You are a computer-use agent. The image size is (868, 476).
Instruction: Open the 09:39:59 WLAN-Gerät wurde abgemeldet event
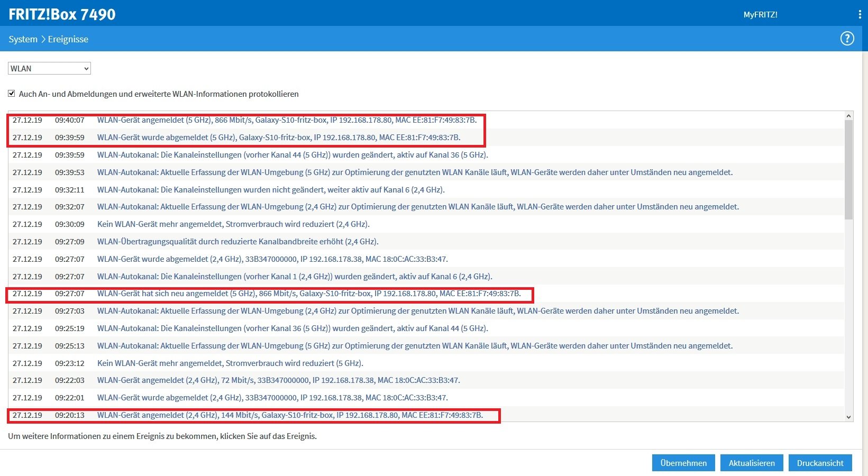[279, 138]
